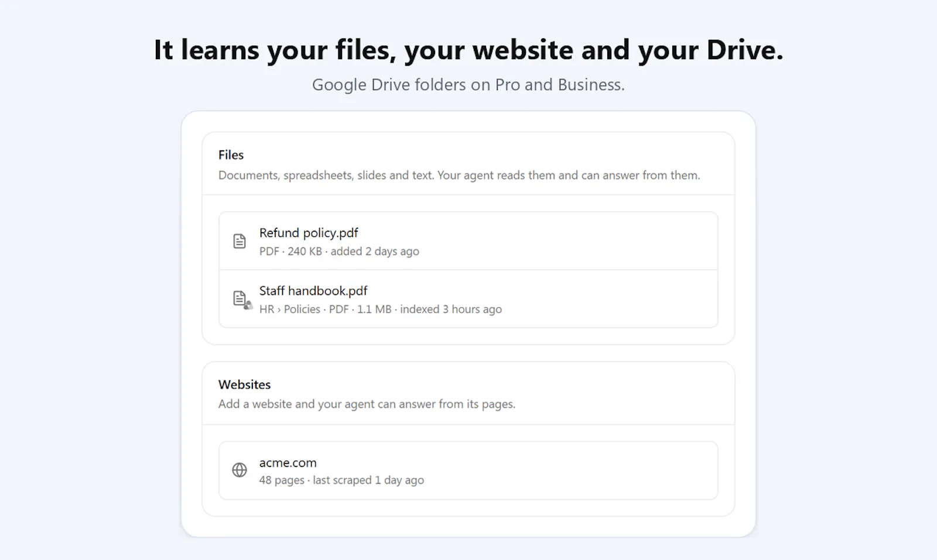Click 'PDF · 240 KB · added 2 days ago' text
This screenshot has height=560, width=937.
(339, 251)
